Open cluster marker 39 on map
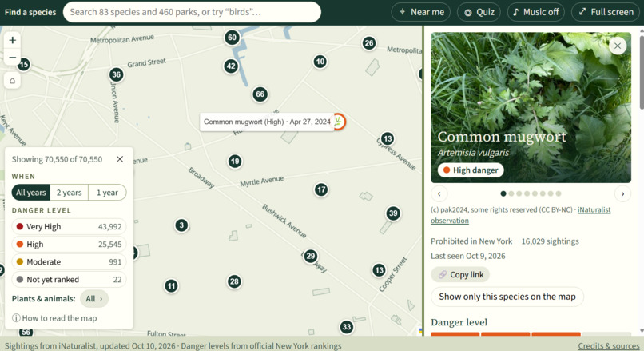 click(393, 213)
